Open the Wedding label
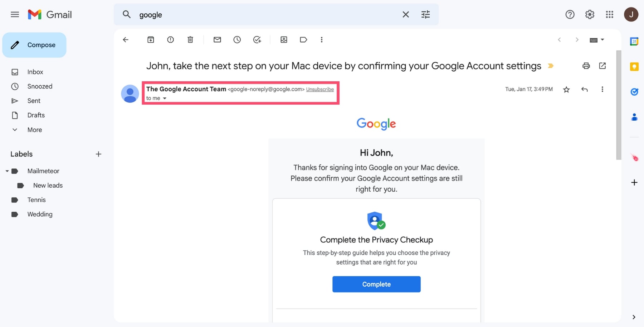This screenshot has height=327, width=644. [40, 215]
